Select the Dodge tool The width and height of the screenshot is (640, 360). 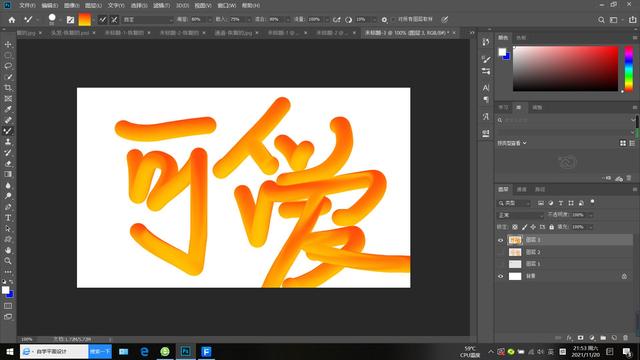pos(8,196)
